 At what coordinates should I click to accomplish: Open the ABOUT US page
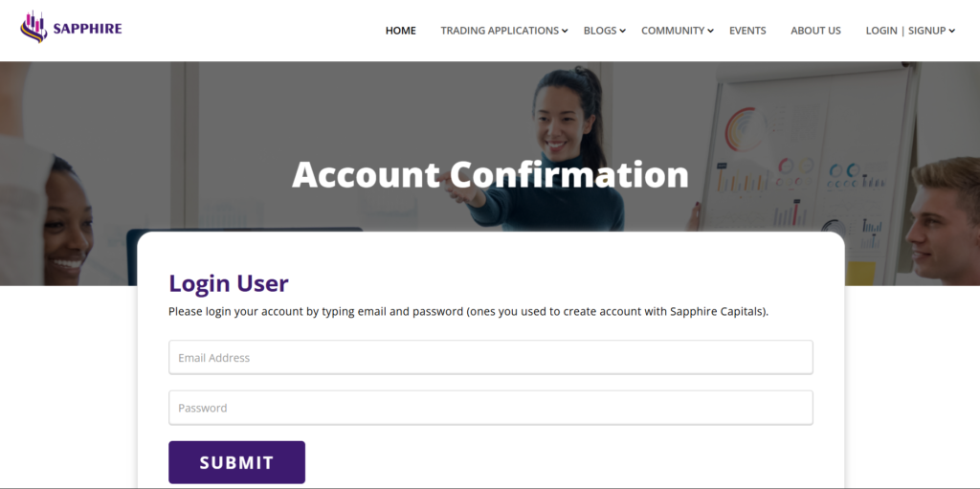(815, 31)
